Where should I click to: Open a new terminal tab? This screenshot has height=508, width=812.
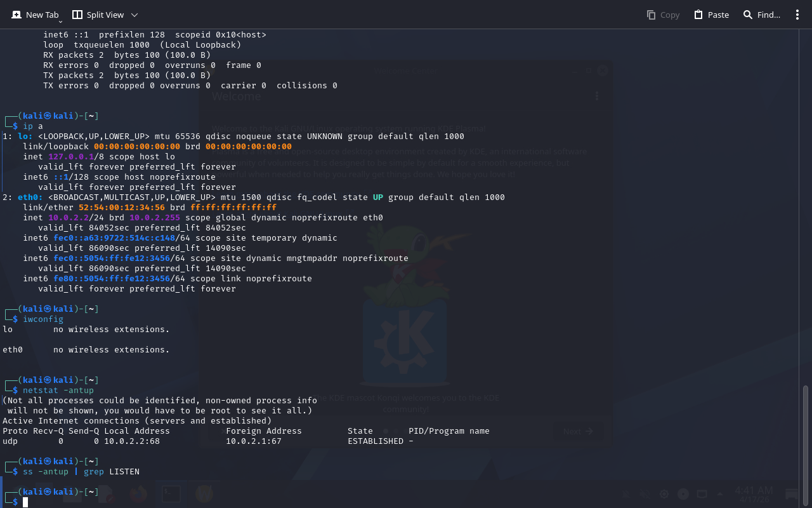pos(36,15)
